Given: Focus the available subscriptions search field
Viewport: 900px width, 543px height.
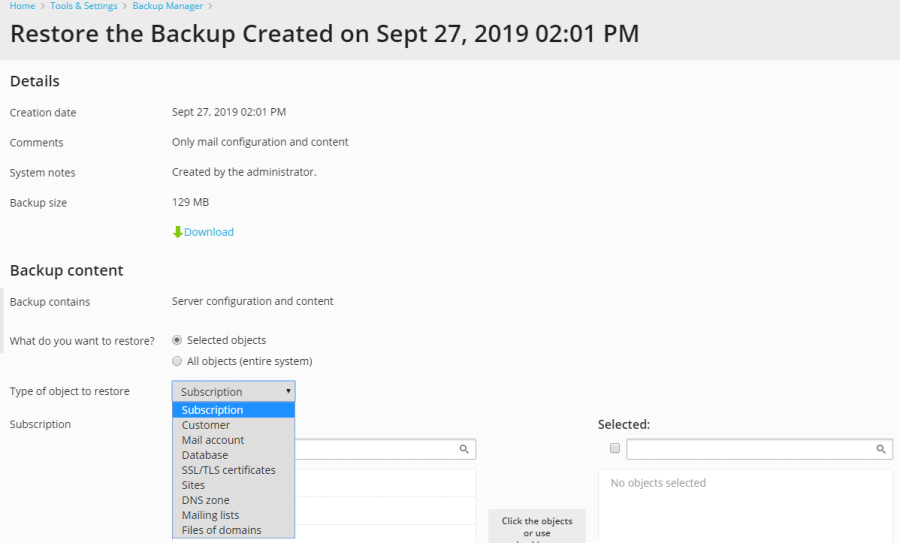Looking at the screenshot, I should click(385, 449).
